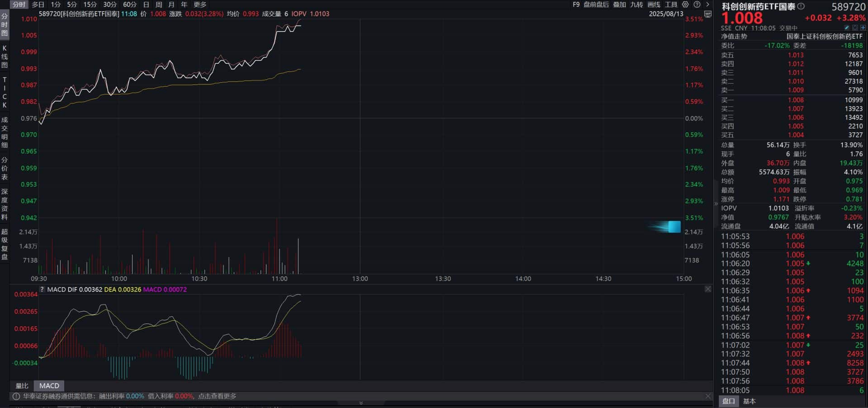
Task: Switch to the 基本 tab at bottom right
Action: point(749,401)
